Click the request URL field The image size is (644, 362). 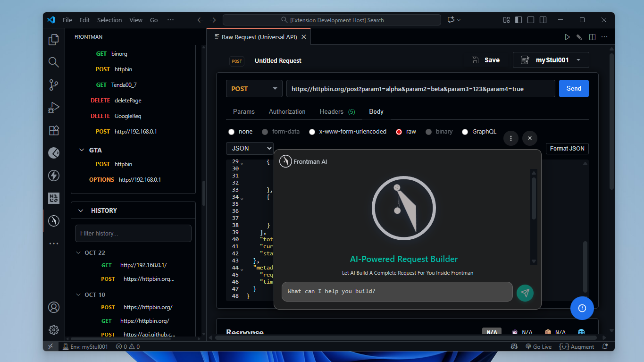click(x=420, y=89)
